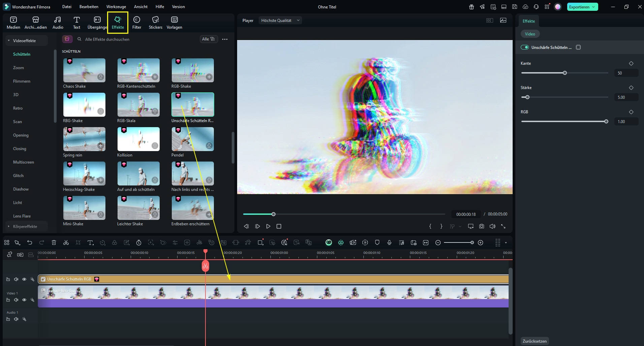Adjust the Kante slider
This screenshot has width=644, height=346.
(x=565, y=73)
